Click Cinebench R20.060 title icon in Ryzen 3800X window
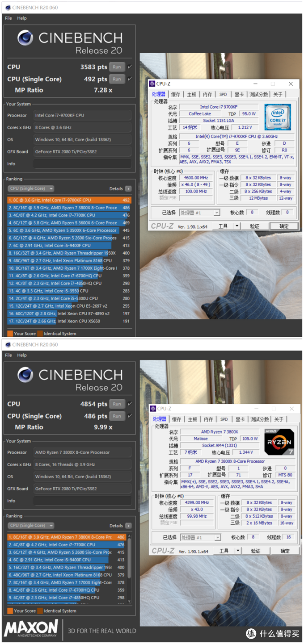This screenshot has width=304, height=644. click(x=8, y=344)
